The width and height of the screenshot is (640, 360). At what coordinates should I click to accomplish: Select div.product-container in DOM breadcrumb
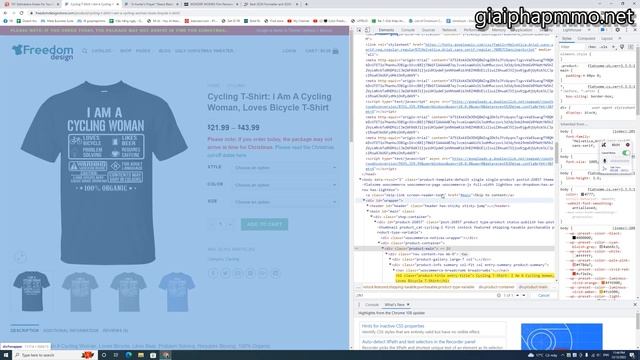(496, 287)
